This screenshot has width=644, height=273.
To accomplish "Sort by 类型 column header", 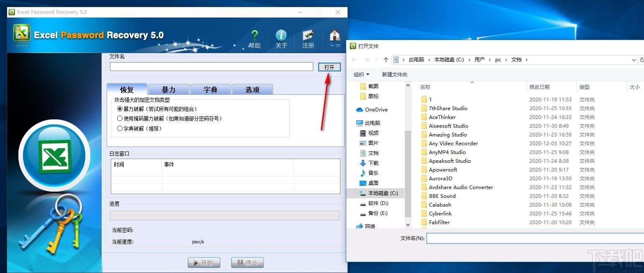I will click(x=584, y=87).
